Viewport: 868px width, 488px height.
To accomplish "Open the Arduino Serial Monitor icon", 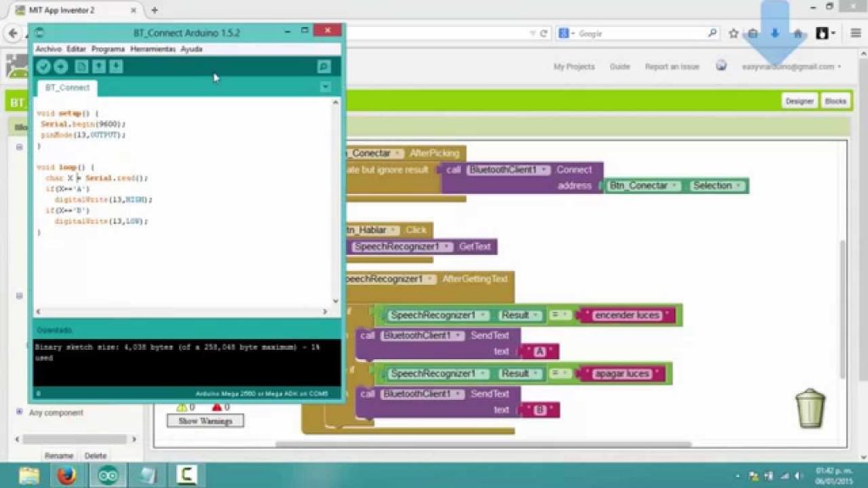I will (x=324, y=66).
